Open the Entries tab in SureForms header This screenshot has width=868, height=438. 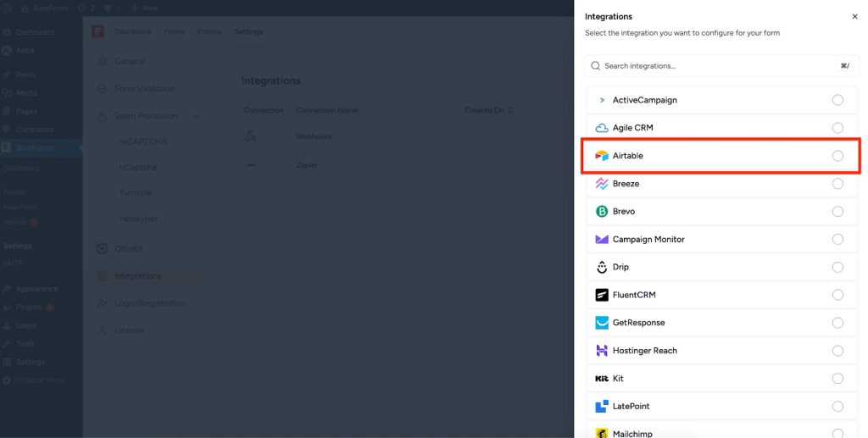209,31
